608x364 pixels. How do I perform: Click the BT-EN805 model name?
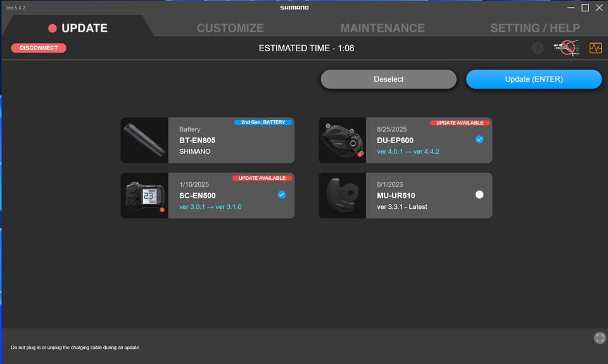pyautogui.click(x=197, y=141)
